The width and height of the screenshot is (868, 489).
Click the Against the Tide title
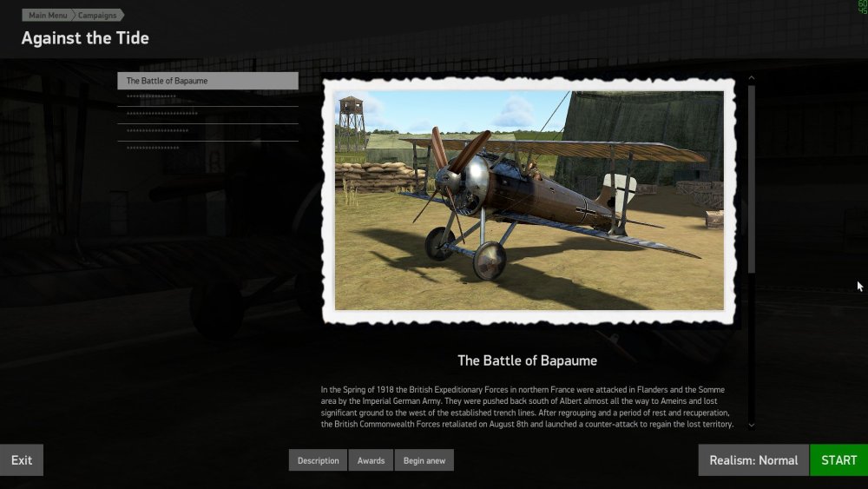click(x=85, y=38)
